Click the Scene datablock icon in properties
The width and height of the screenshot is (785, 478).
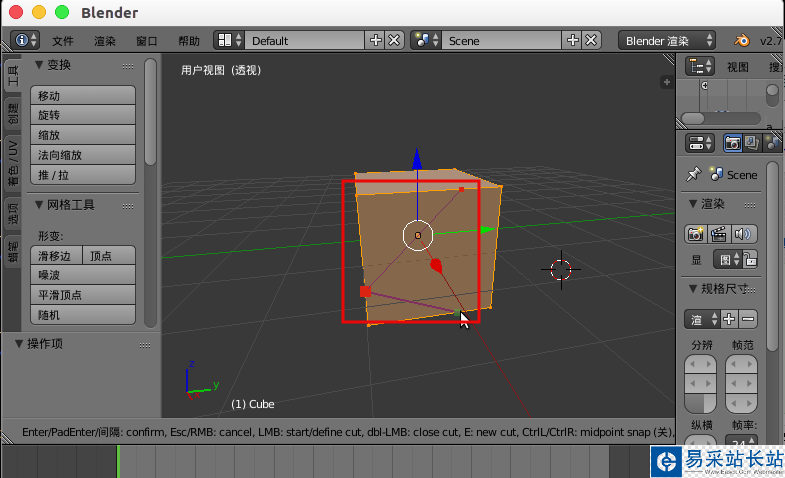(x=716, y=174)
